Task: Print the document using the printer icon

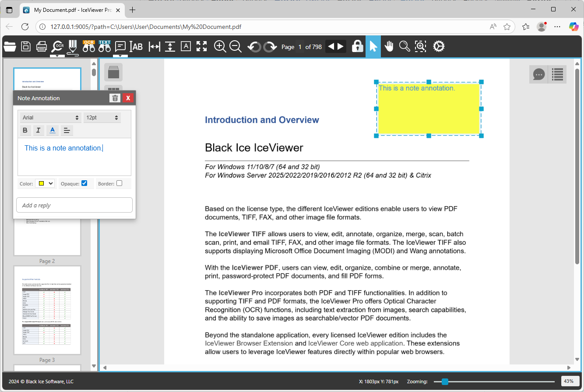Action: coord(42,46)
